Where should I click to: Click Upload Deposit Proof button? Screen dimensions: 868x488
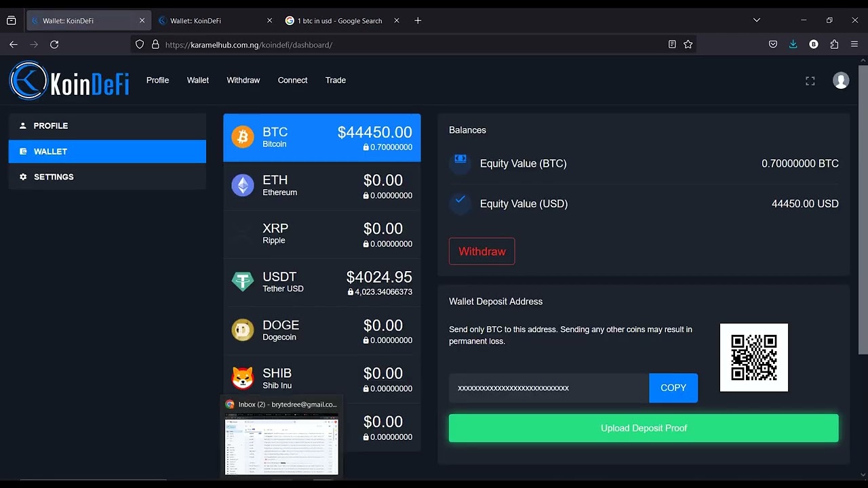point(644,428)
